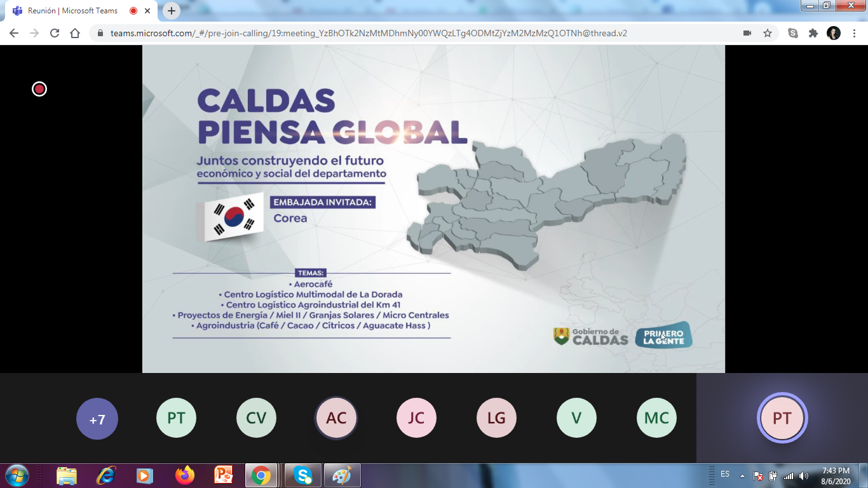Open a new browser tab
This screenshot has width=868, height=488.
(x=172, y=11)
